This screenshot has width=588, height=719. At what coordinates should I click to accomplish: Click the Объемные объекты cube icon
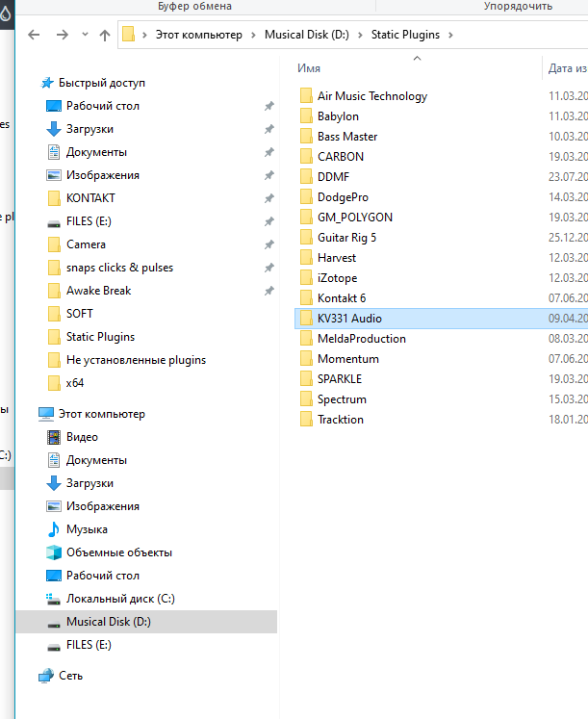click(x=54, y=552)
